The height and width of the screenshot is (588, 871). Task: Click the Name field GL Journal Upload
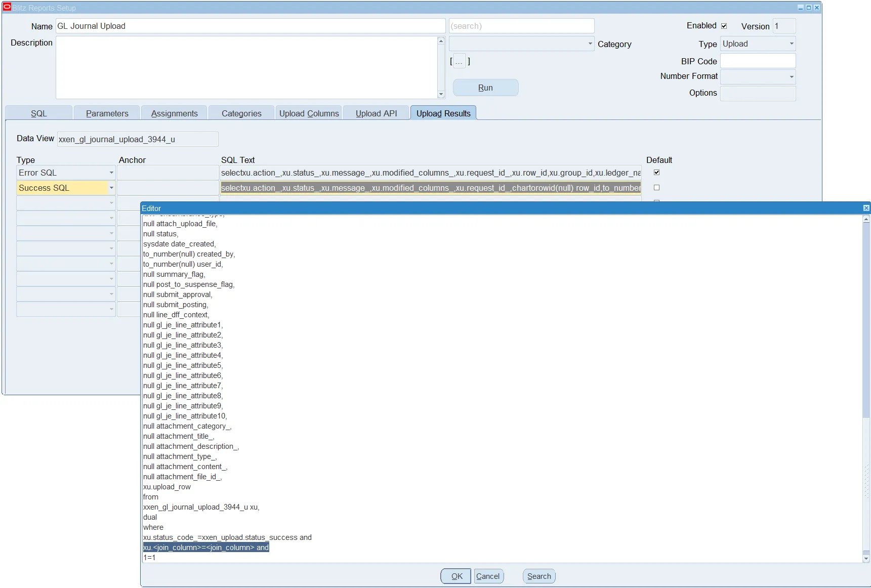pyautogui.click(x=251, y=26)
